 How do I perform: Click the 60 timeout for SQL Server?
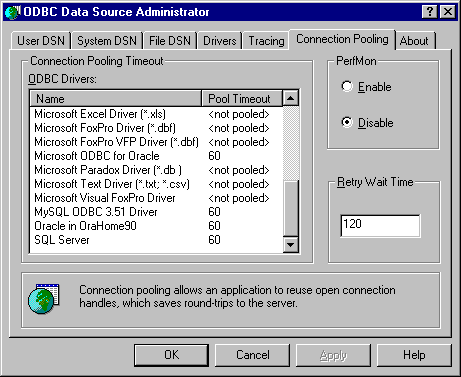pyautogui.click(x=214, y=240)
